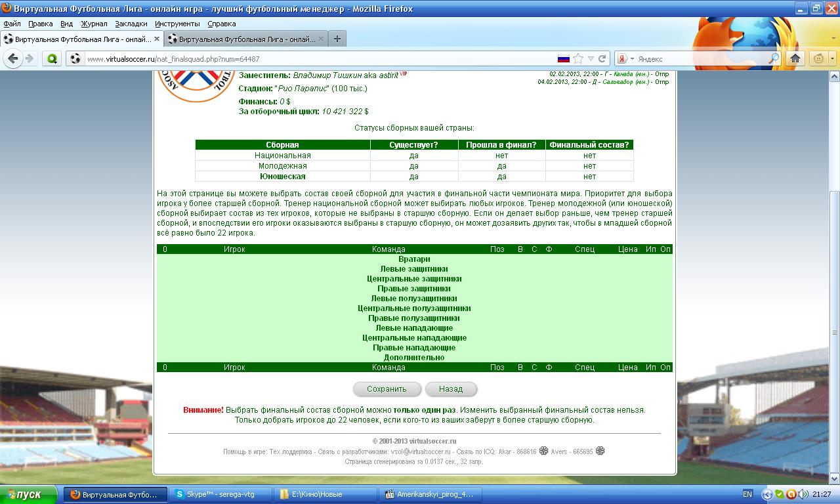Click the Дополнительно section heading
This screenshot has width=840, height=504.
point(414,358)
